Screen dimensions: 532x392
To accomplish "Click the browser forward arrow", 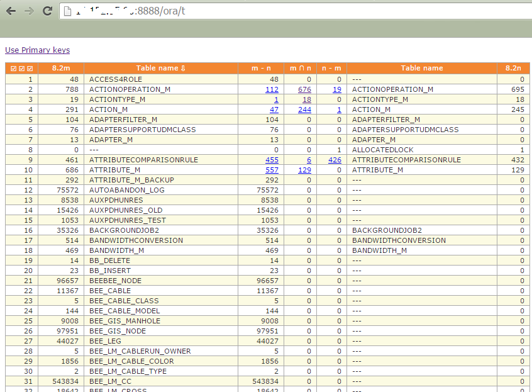I will point(29,11).
